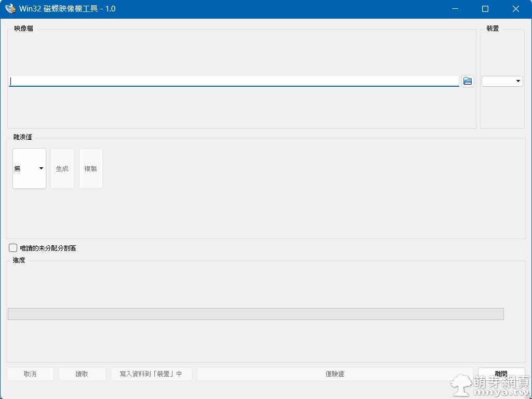Click the 進度 group label
Image resolution: width=532 pixels, height=399 pixels.
(19, 260)
